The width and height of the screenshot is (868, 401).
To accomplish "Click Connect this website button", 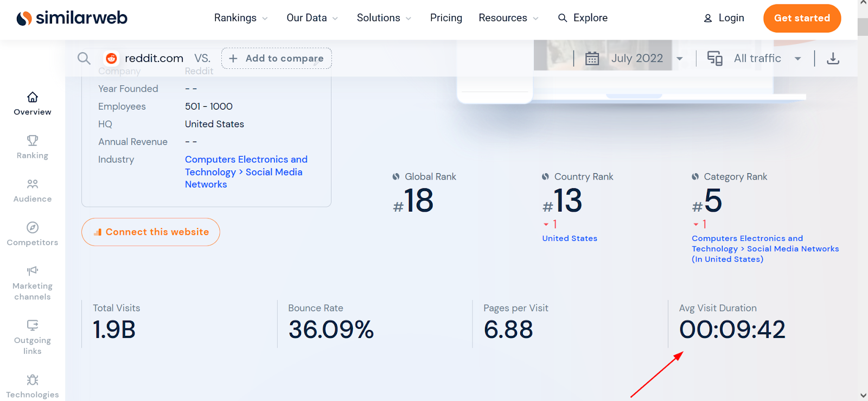I will click(x=151, y=232).
